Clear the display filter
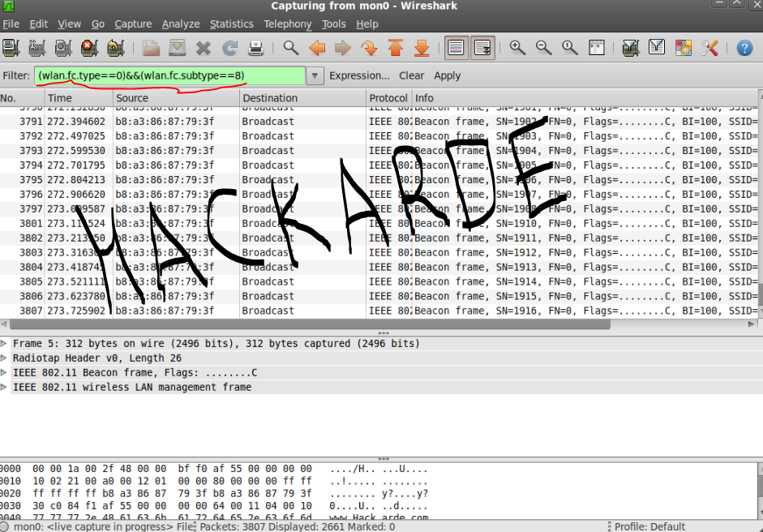The height and width of the screenshot is (532, 763). [x=412, y=75]
